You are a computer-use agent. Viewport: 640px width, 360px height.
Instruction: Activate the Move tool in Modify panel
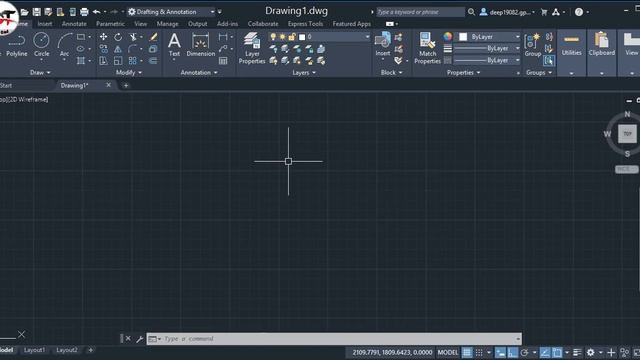pyautogui.click(x=103, y=37)
